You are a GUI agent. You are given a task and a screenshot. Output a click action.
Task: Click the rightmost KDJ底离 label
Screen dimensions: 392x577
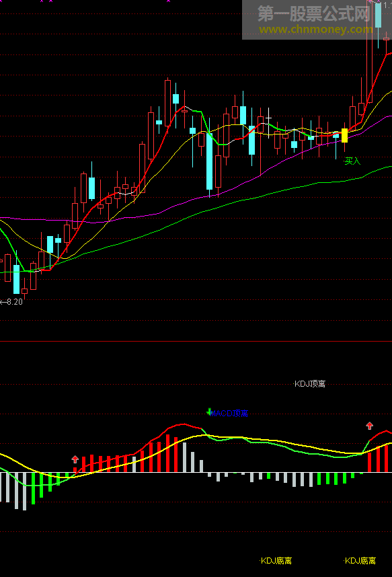360,561
